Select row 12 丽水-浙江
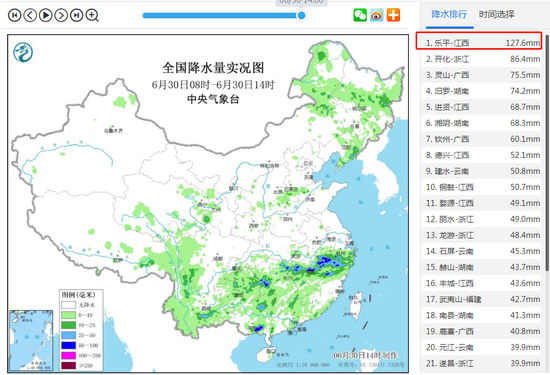This screenshot has height=375, width=550. (x=481, y=219)
